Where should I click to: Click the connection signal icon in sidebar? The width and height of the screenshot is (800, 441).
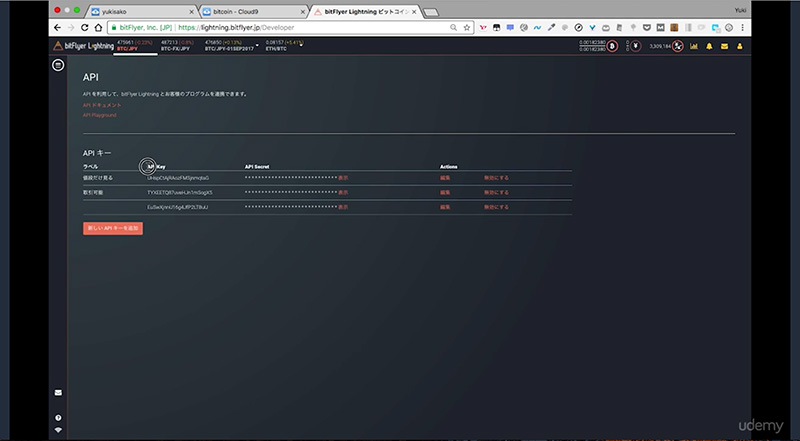[x=58, y=430]
